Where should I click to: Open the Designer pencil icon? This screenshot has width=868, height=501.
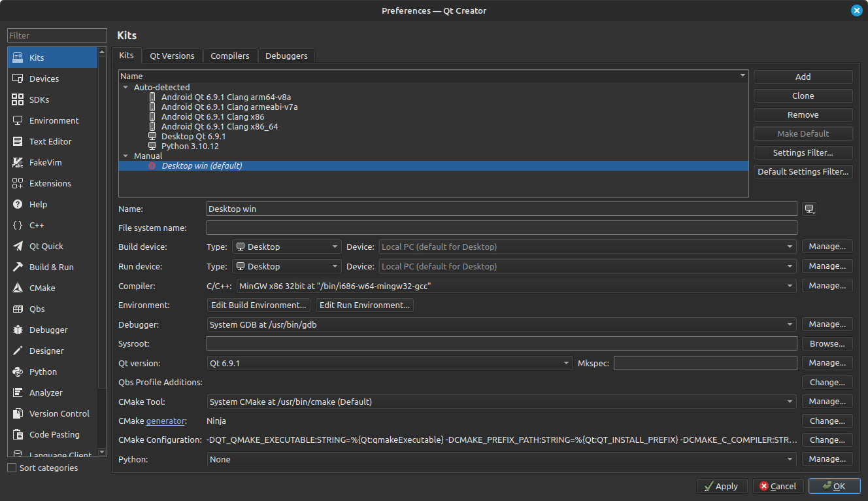[x=18, y=351]
